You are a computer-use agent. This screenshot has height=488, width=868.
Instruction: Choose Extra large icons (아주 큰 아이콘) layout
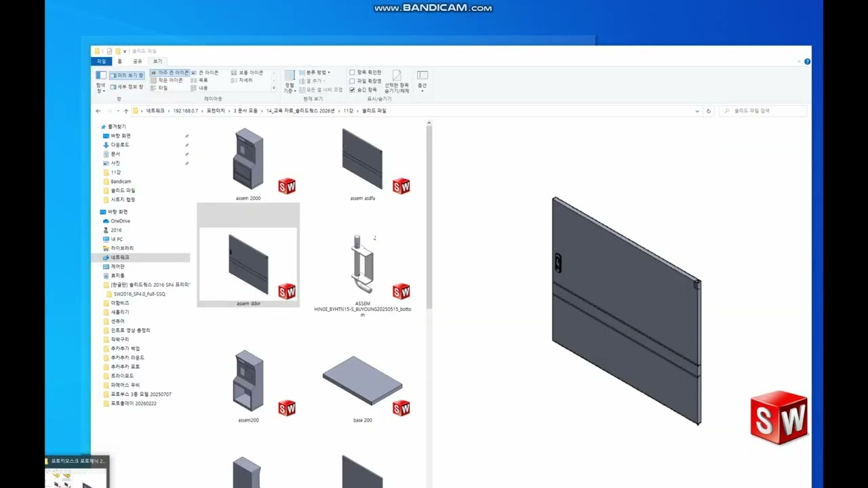tap(170, 73)
